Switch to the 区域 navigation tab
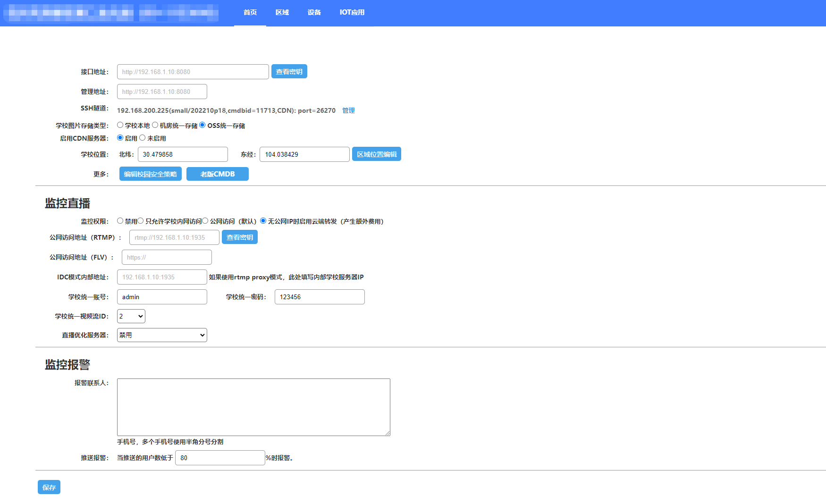Screen dimensions: 826x504 282,12
